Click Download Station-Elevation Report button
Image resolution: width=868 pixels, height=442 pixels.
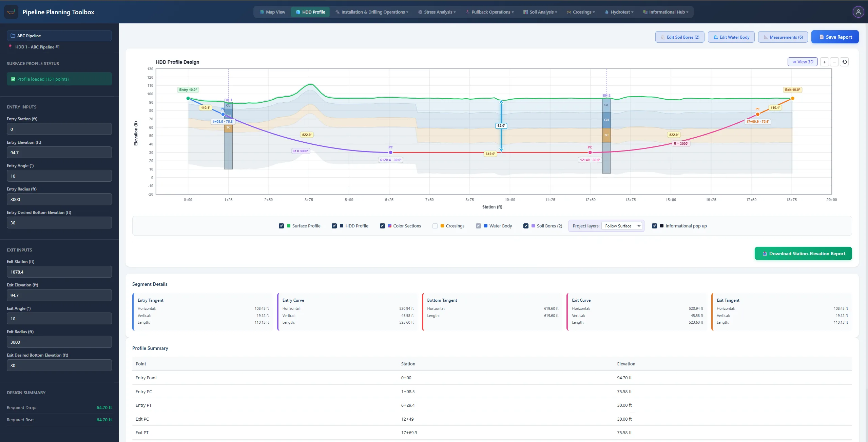pos(803,254)
